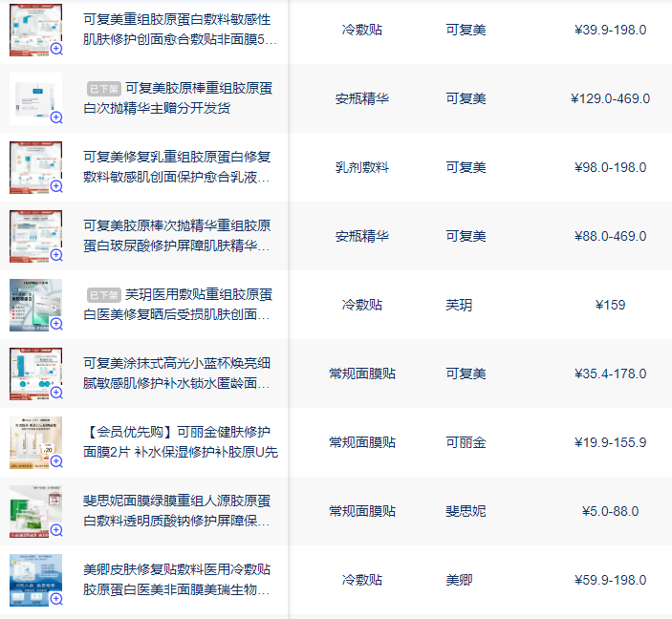Open product image of 可复美重组胶原蛋白敷料敏感性

point(35,30)
